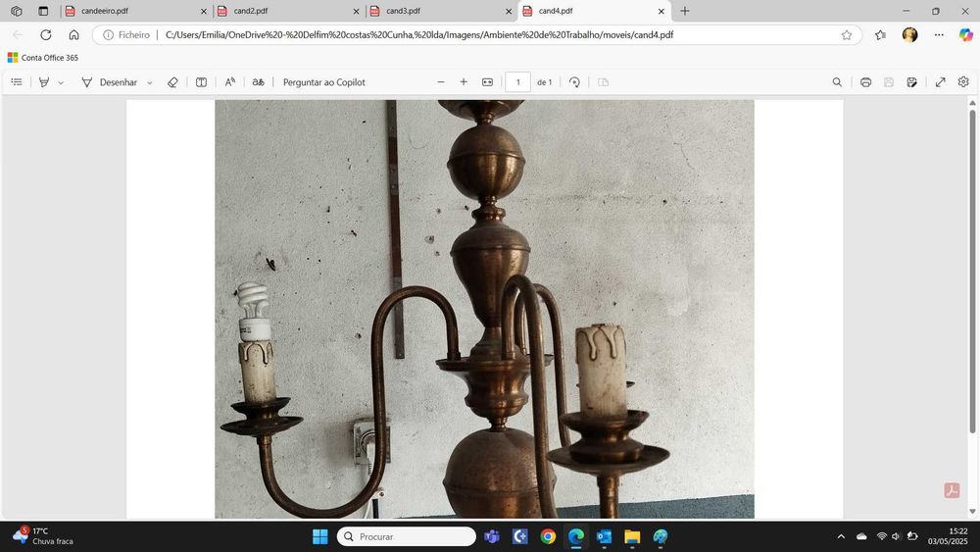Open Outlook from taskbar
Viewport: 980px width, 552px height.
604,536
